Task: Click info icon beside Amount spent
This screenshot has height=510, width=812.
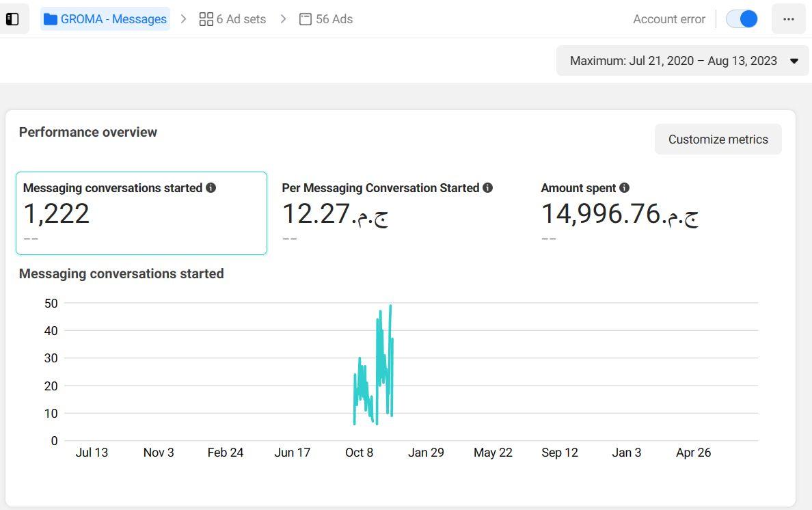Action: [x=624, y=187]
